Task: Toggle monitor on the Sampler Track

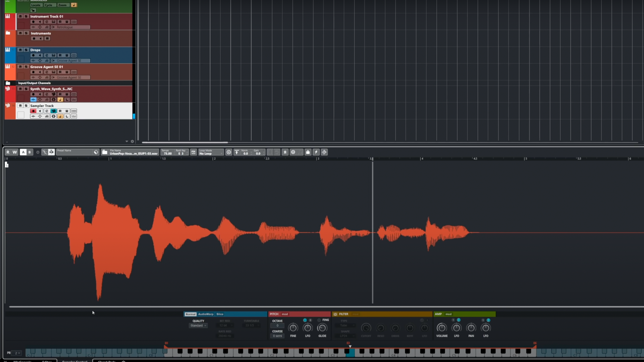Action: (x=40, y=111)
